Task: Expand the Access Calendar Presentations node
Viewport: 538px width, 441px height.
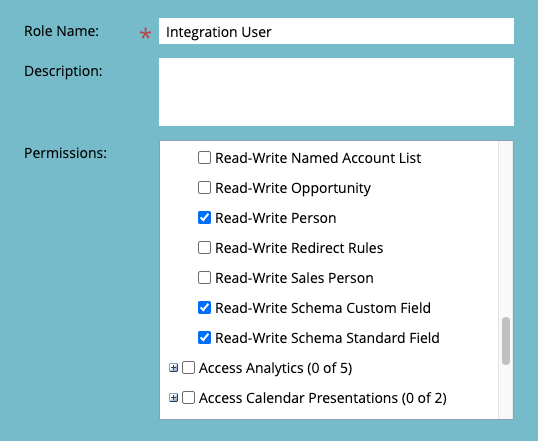Action: [x=174, y=398]
